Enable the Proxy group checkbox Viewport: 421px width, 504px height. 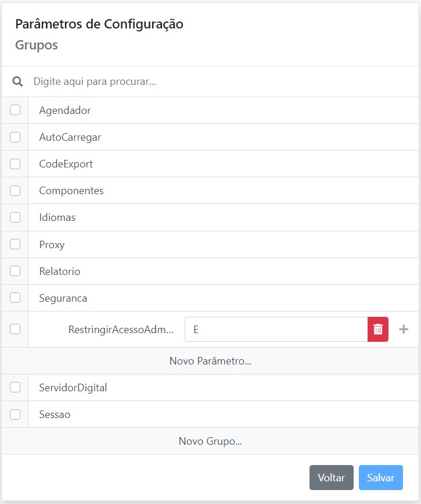point(15,245)
